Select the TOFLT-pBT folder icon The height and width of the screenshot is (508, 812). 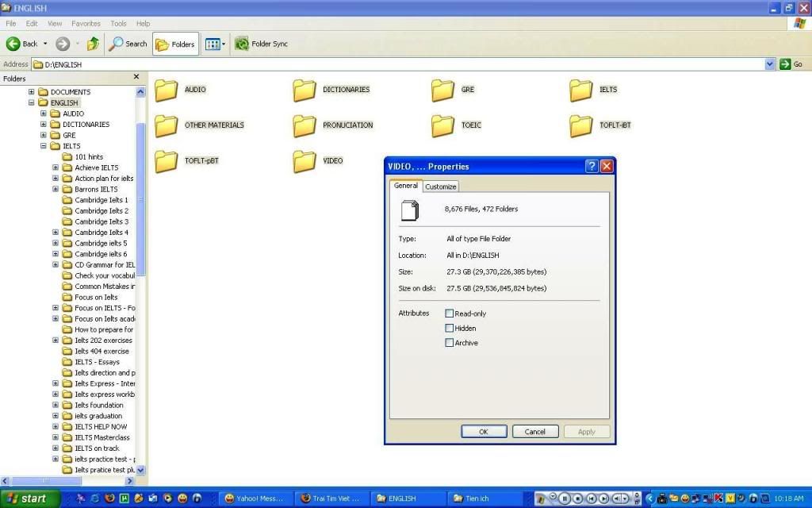(167, 161)
